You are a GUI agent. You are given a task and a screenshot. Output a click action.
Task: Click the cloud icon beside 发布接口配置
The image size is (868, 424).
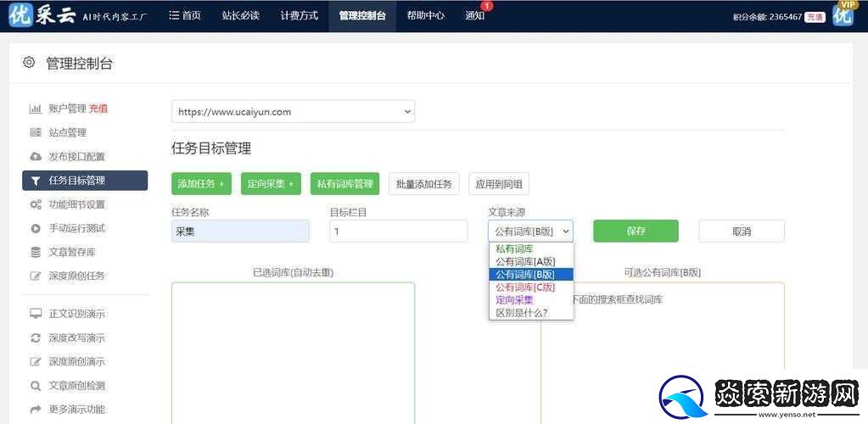(36, 157)
